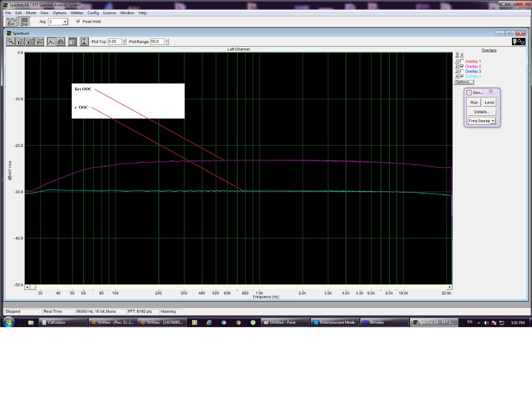Click the Zoom Out Full icon

pyautogui.click(x=39, y=42)
